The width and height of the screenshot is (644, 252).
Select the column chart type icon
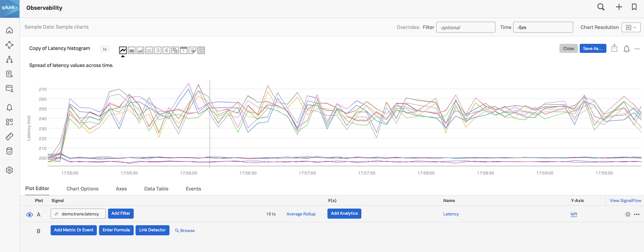tap(140, 50)
